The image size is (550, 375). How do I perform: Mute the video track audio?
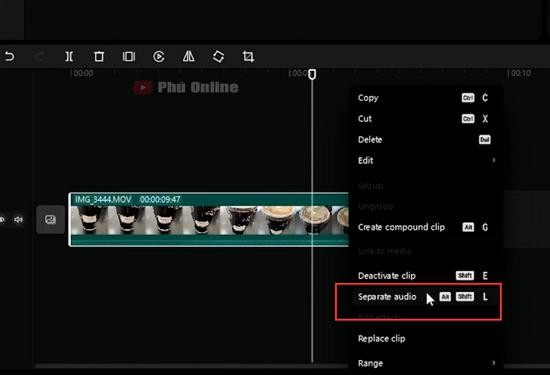click(18, 220)
